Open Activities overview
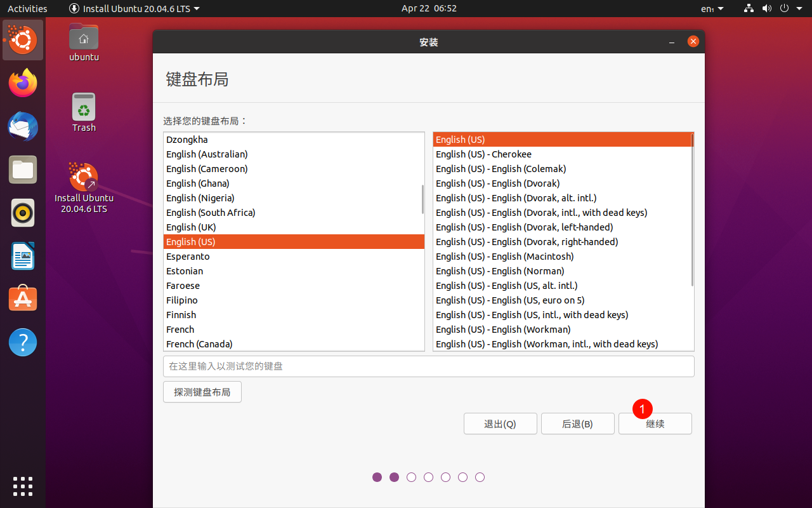Screen dimensions: 812x508 tap(27, 8)
